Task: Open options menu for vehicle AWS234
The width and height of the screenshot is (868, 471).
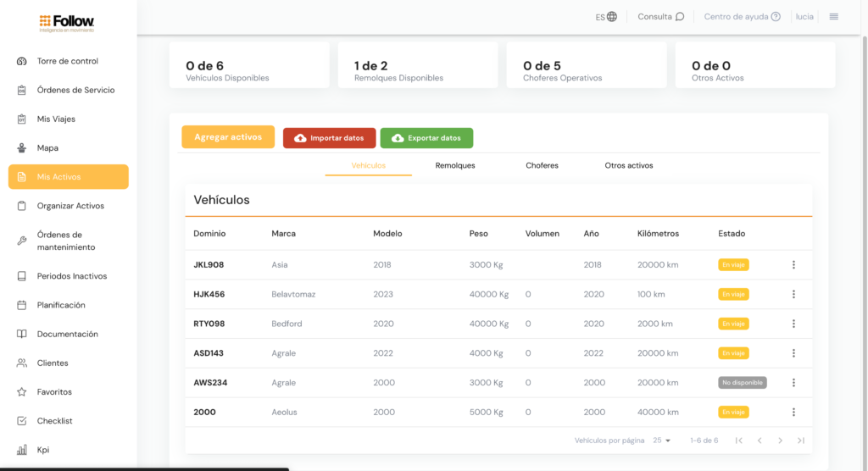Action: coord(793,383)
